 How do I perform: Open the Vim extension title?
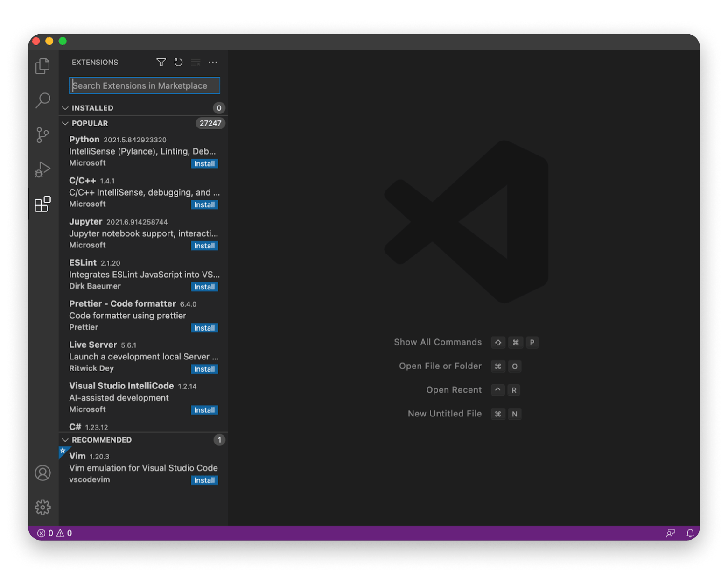[77, 456]
